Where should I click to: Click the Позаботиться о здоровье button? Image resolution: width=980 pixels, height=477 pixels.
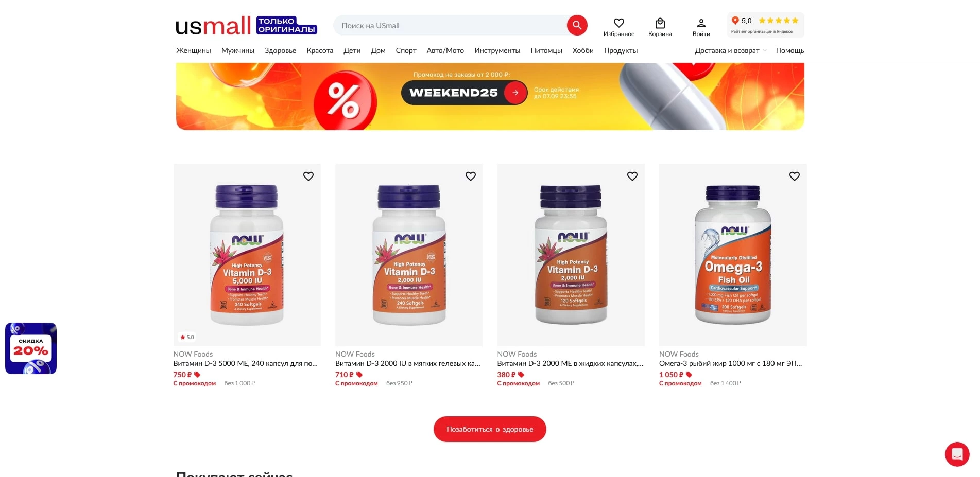click(490, 429)
